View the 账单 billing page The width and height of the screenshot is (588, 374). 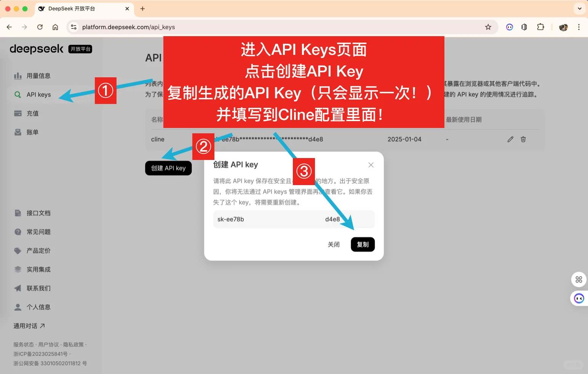coord(32,132)
